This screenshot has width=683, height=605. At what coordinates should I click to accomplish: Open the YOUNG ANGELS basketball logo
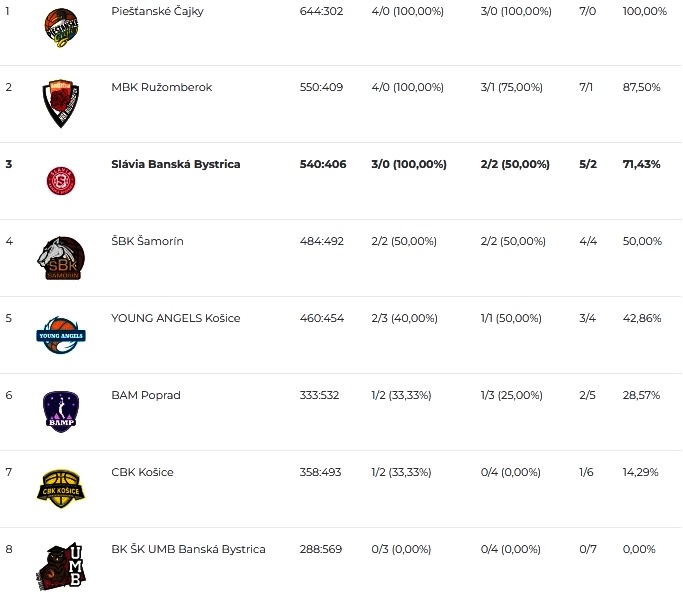tap(61, 335)
